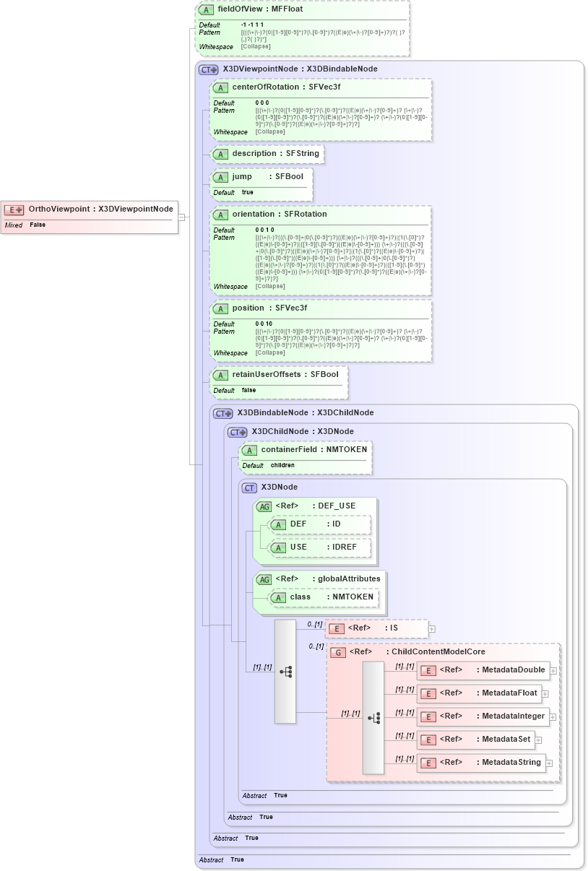The image size is (588, 871).
Task: Select the ': globalAttributes' reference label
Action: point(347,579)
